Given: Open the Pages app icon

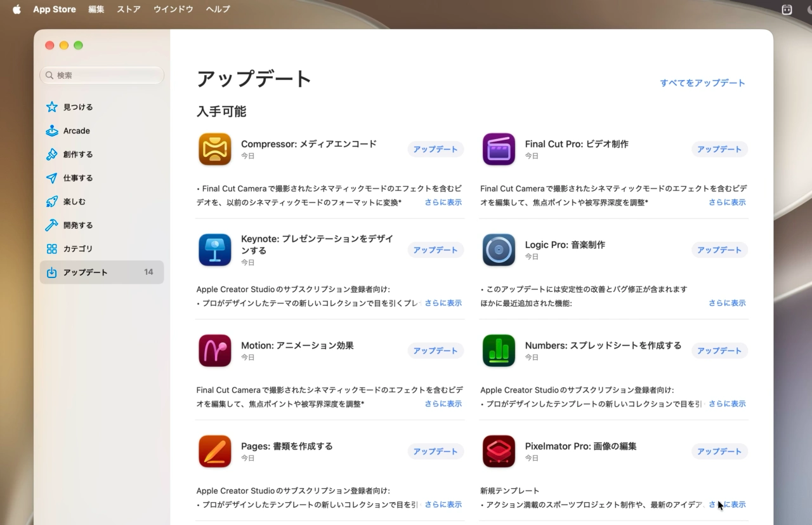Looking at the screenshot, I should 214,451.
